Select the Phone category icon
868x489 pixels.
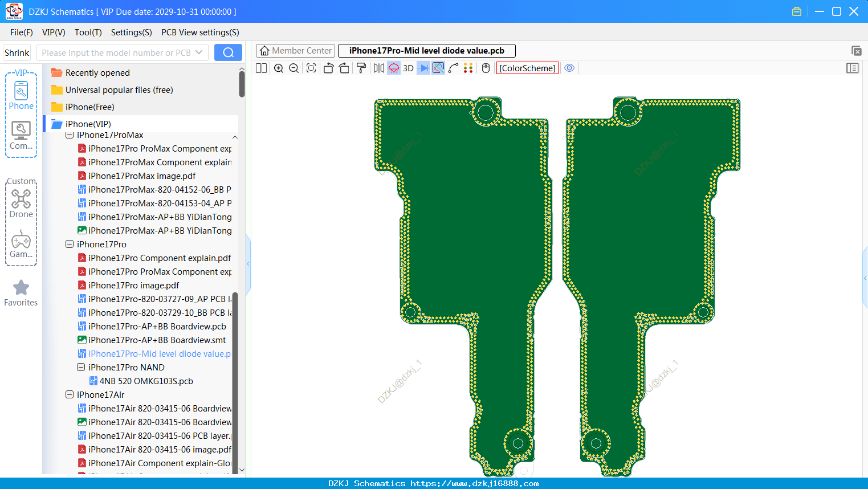(21, 95)
